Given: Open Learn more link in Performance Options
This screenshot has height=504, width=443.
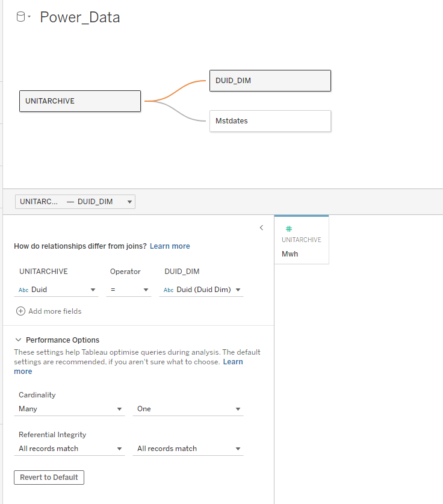Looking at the screenshot, I should click(233, 362).
